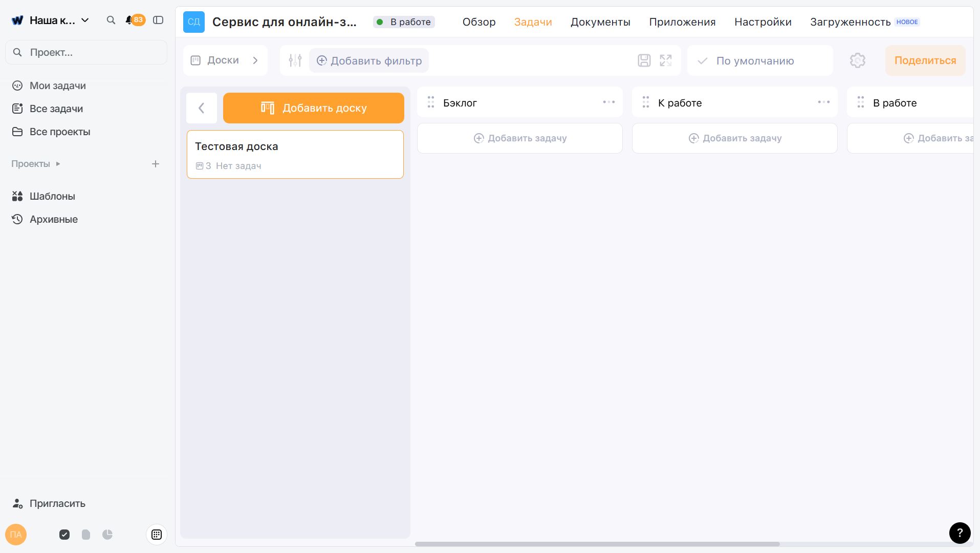Switch to the Задачи tab
The image size is (980, 553).
tap(533, 22)
